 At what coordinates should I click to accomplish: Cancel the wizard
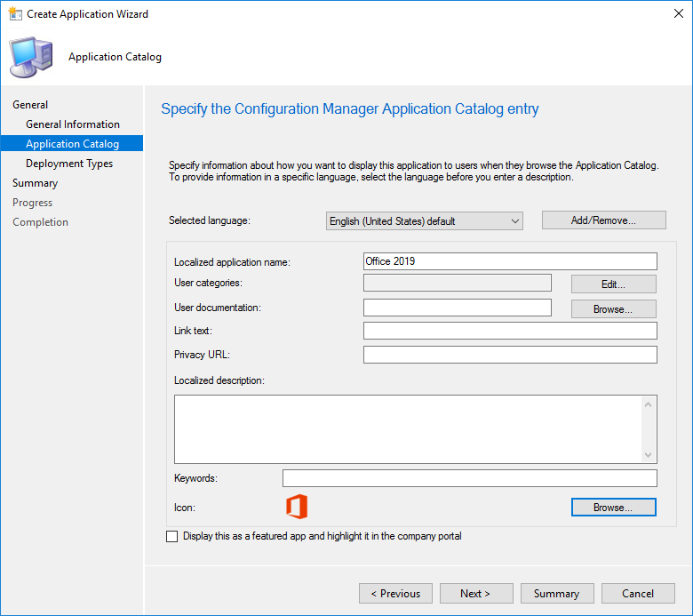coord(638,594)
